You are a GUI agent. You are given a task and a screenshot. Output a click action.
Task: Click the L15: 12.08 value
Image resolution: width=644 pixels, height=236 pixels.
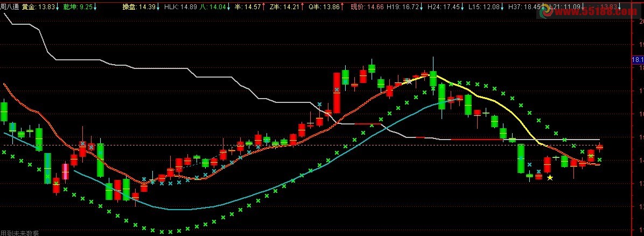click(x=484, y=7)
